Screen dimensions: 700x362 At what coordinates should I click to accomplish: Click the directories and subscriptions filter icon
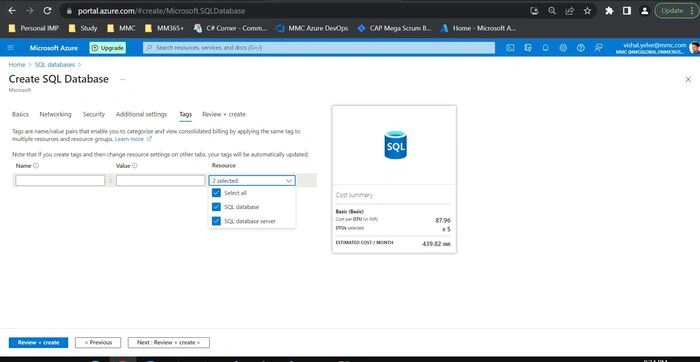[x=528, y=48]
